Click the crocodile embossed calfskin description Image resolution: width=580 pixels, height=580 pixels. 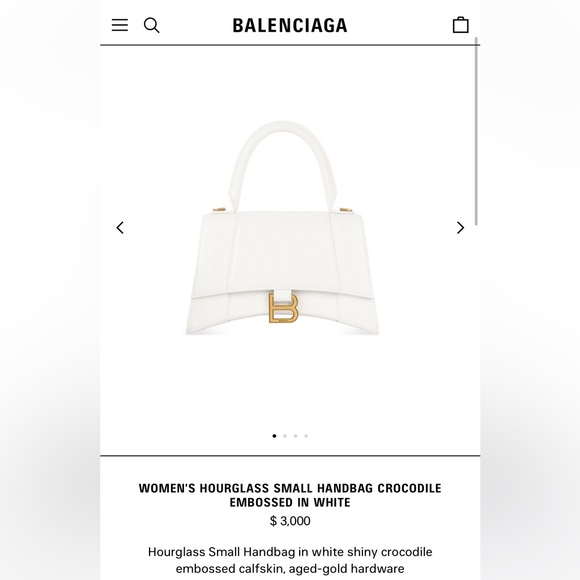click(x=290, y=560)
